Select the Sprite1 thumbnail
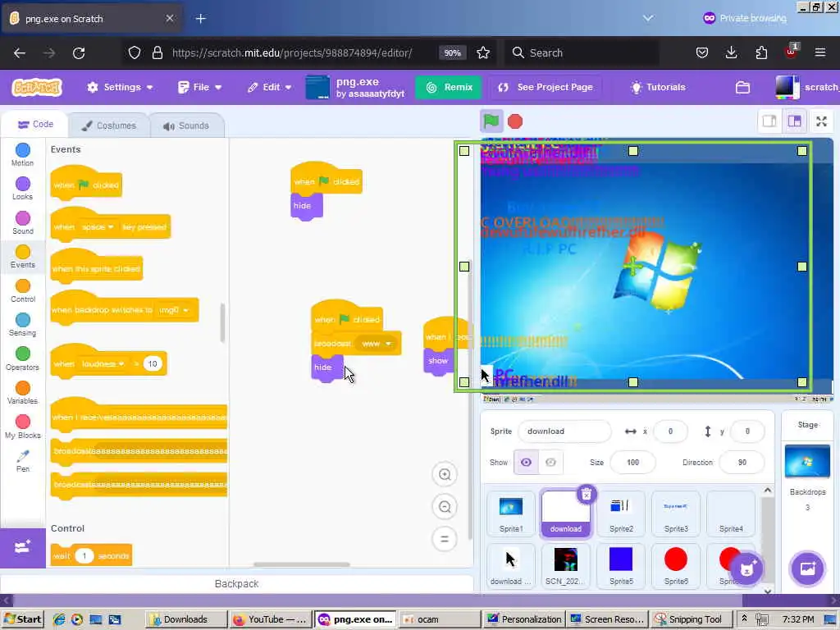 pos(510,514)
